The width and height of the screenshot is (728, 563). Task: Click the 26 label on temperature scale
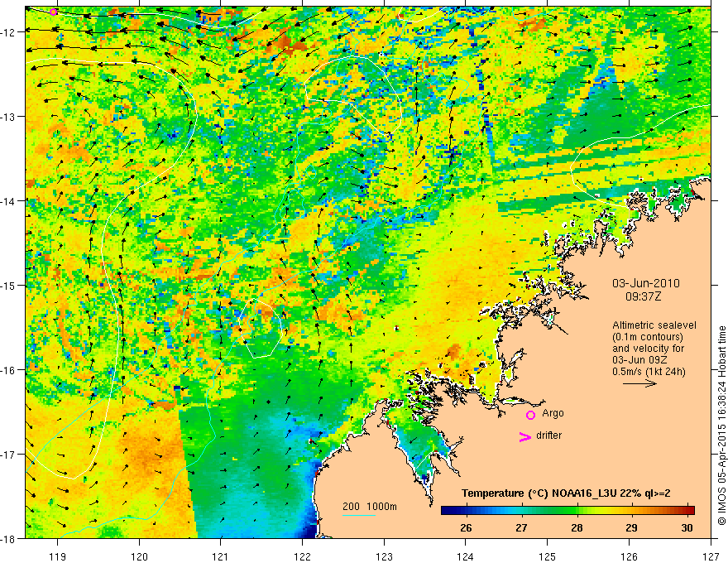pyautogui.click(x=466, y=527)
